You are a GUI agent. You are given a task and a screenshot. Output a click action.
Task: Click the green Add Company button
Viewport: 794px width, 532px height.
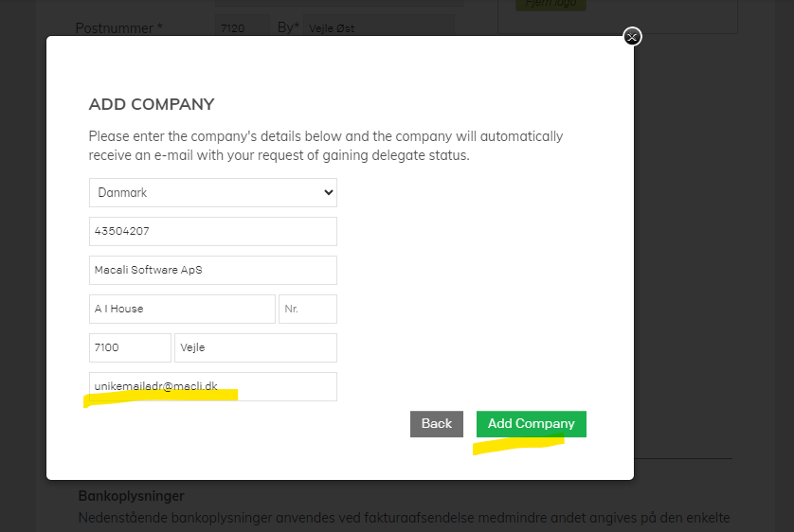[x=532, y=424]
